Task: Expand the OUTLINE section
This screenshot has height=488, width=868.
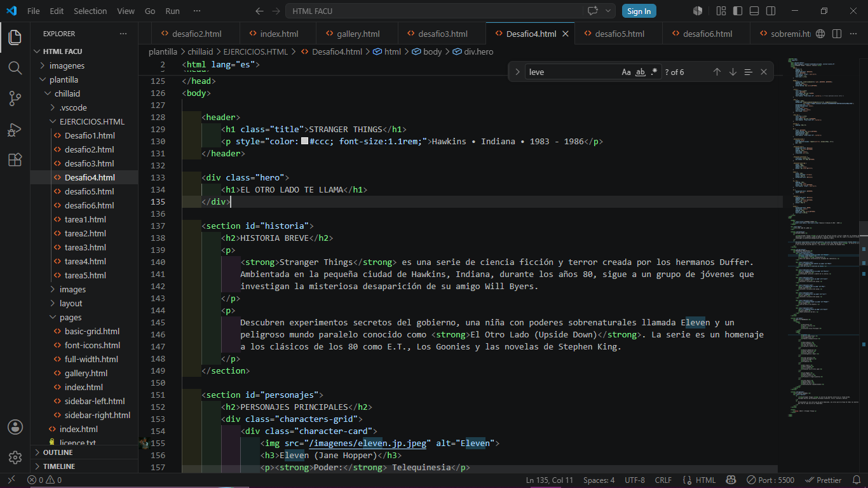Action: (x=84, y=452)
